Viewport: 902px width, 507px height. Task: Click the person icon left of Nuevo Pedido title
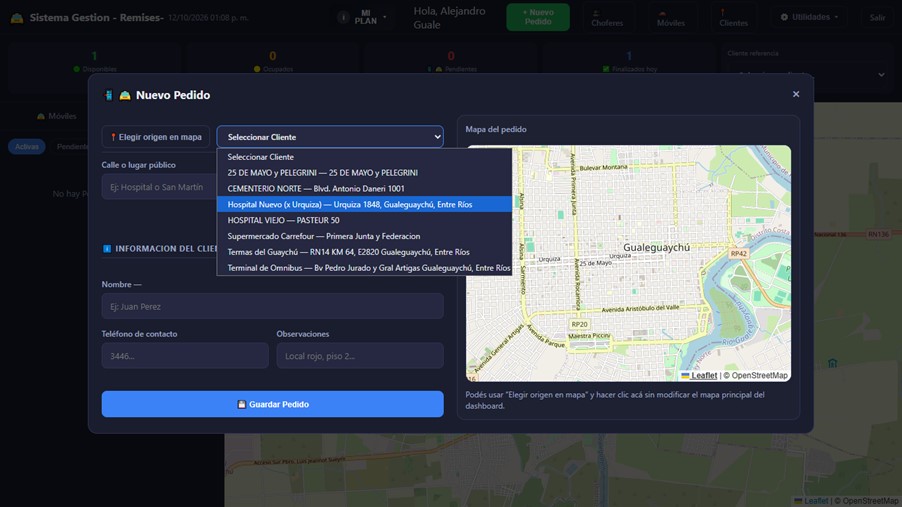click(x=108, y=96)
